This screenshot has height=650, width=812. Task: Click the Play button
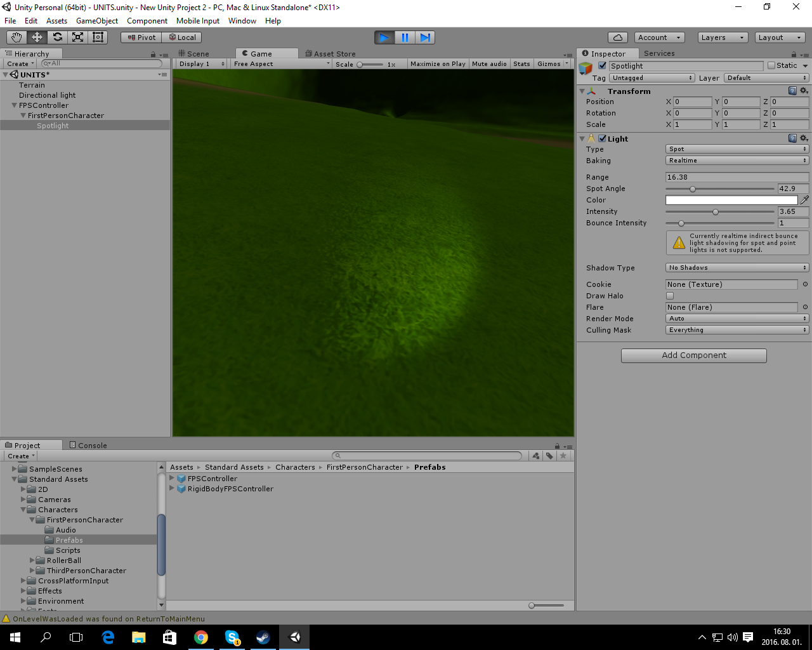coord(384,37)
